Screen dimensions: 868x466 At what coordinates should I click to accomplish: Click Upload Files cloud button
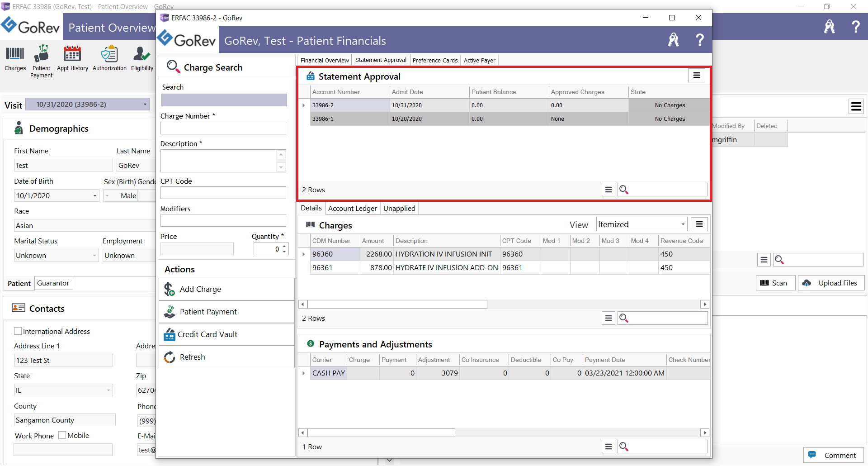click(831, 283)
